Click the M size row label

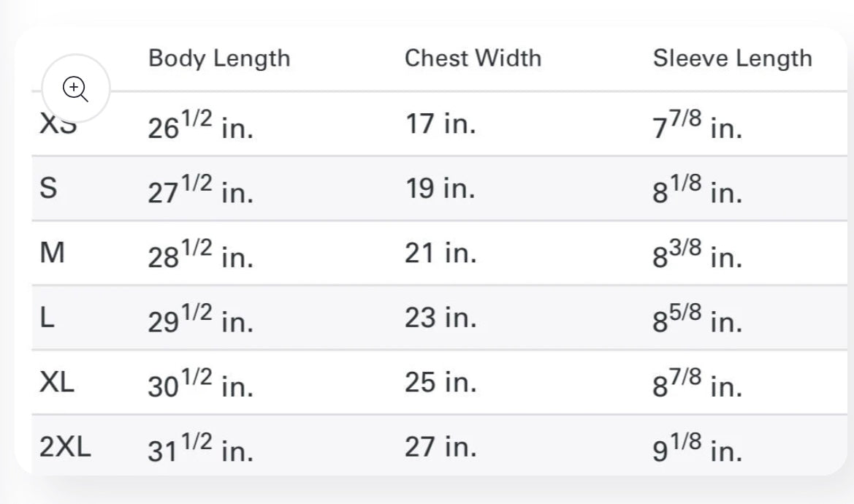[53, 253]
